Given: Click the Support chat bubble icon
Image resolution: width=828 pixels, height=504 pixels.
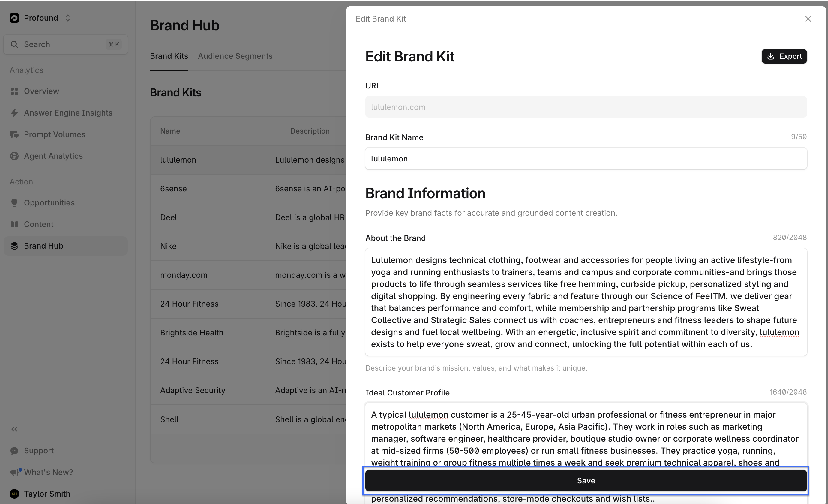Looking at the screenshot, I should [x=14, y=451].
